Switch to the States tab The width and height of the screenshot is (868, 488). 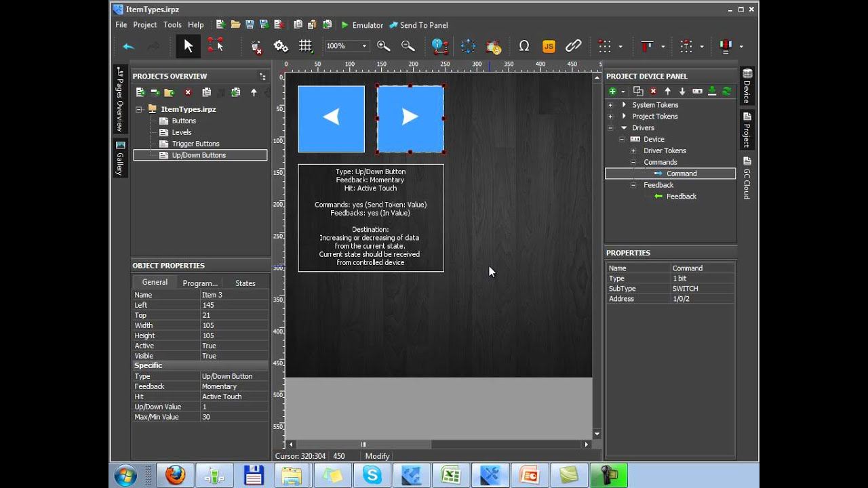pos(245,283)
